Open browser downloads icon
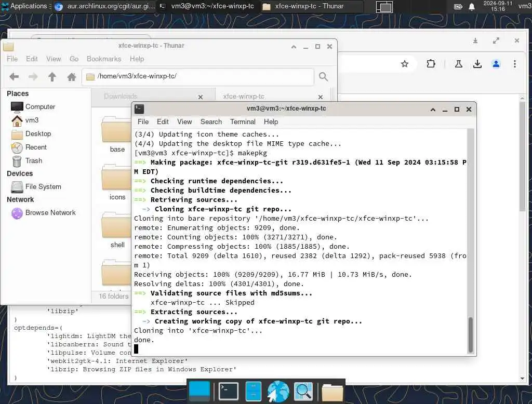The height and width of the screenshot is (404, 532). 477,64
